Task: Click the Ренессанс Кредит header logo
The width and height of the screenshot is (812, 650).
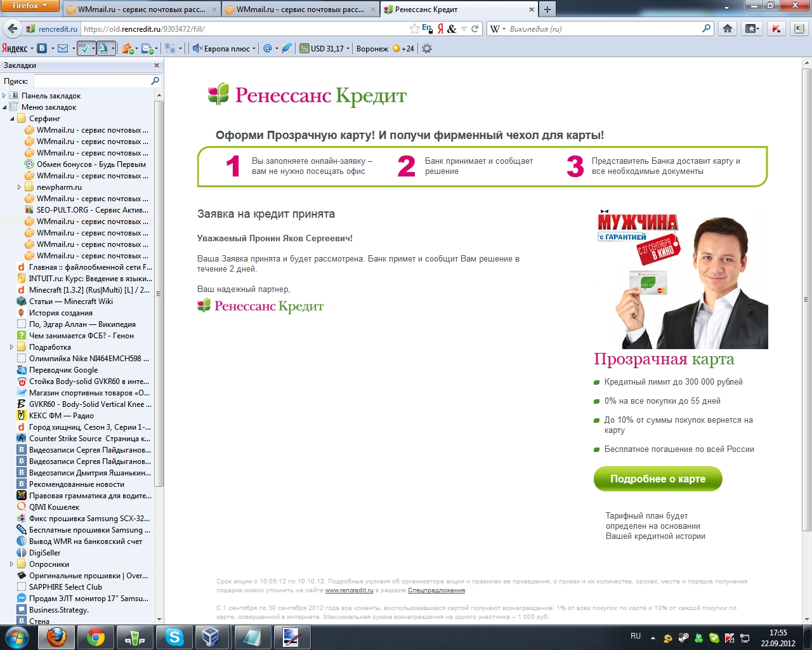Action: coord(307,95)
